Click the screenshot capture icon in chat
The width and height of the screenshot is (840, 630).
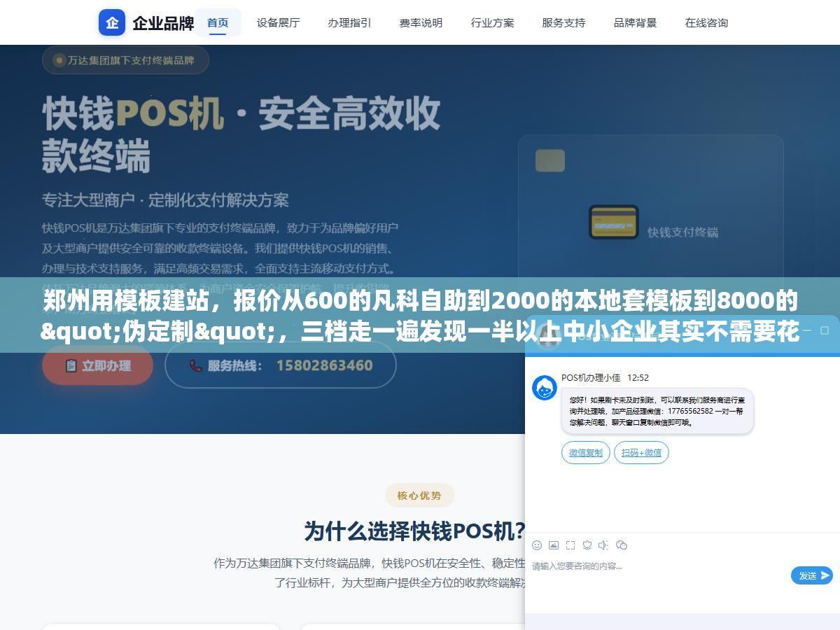pos(570,545)
